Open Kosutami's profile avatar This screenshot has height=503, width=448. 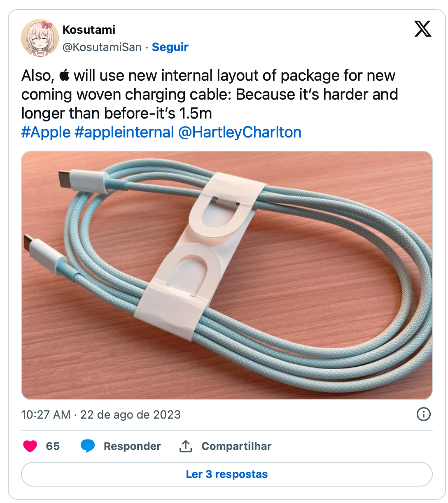pos(40,38)
